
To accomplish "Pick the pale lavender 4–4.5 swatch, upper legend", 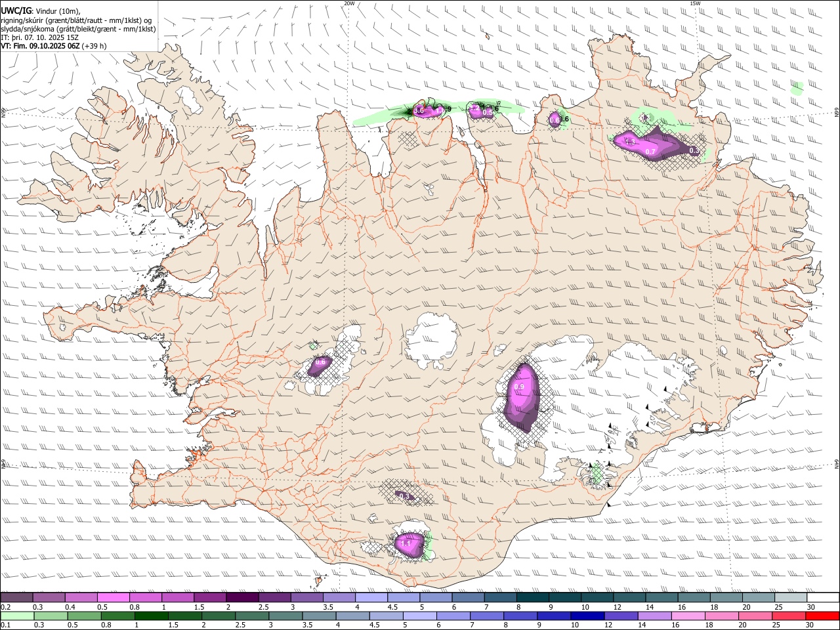I will click(x=371, y=598).
